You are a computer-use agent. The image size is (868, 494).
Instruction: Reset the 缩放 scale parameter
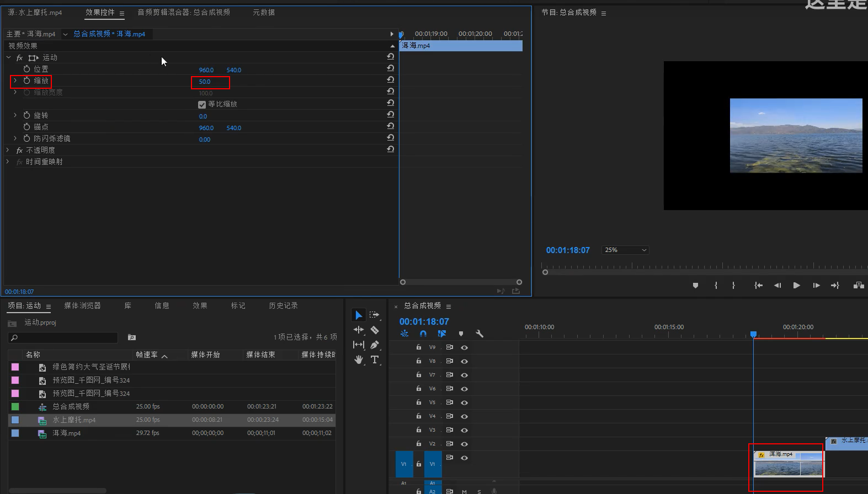pos(391,79)
